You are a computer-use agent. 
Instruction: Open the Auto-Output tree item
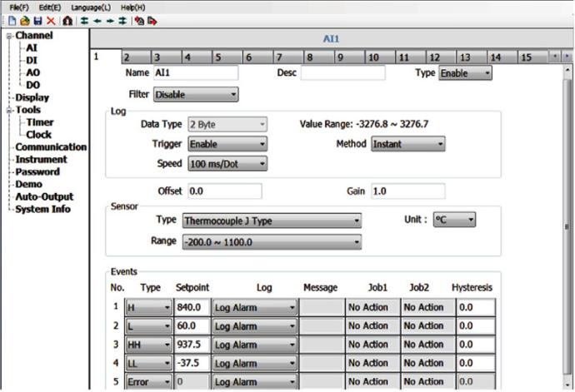point(44,196)
